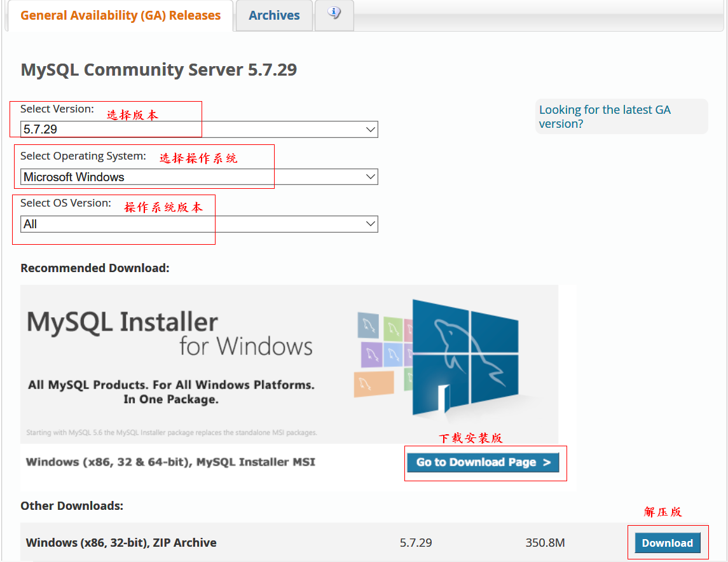Viewport: 728px width, 562px height.
Task: Click the 350.8M file size value
Action: 545,542
